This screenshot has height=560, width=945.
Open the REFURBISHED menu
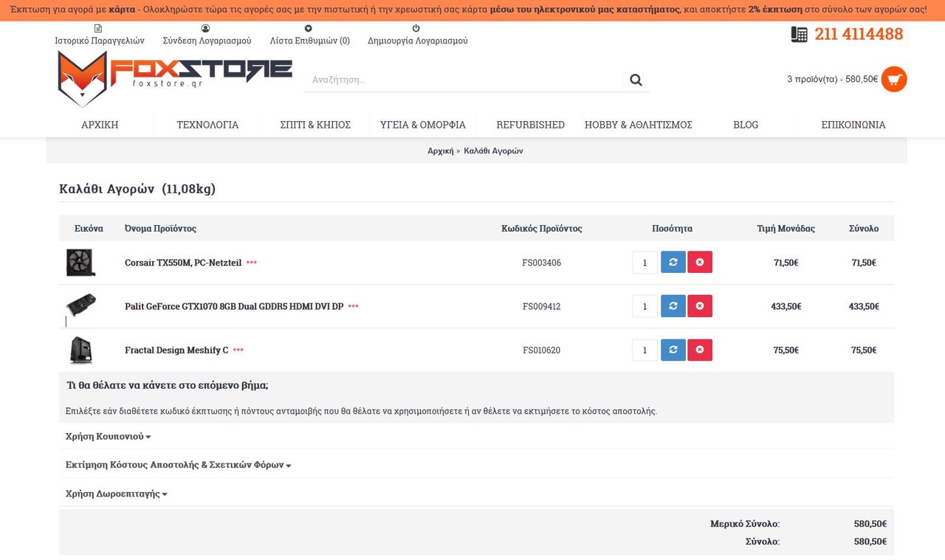(530, 125)
